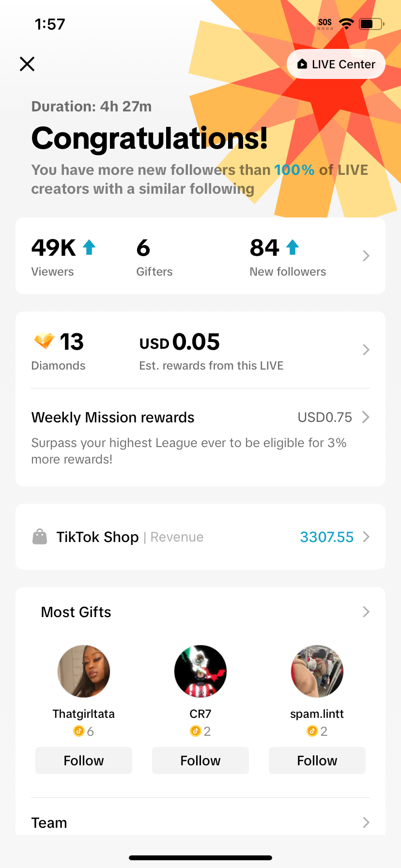Viewport: 401px width, 868px height.
Task: Check the battery icon in status bar
Action: pyautogui.click(x=371, y=24)
